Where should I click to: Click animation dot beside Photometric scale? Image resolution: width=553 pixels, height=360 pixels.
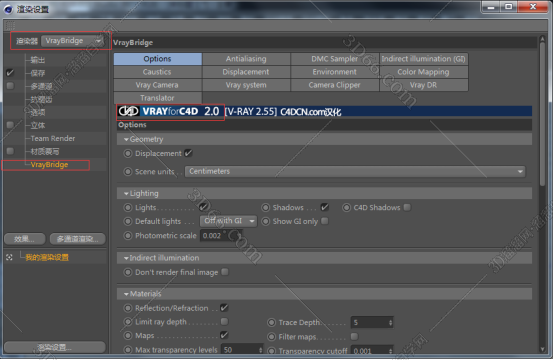128,236
